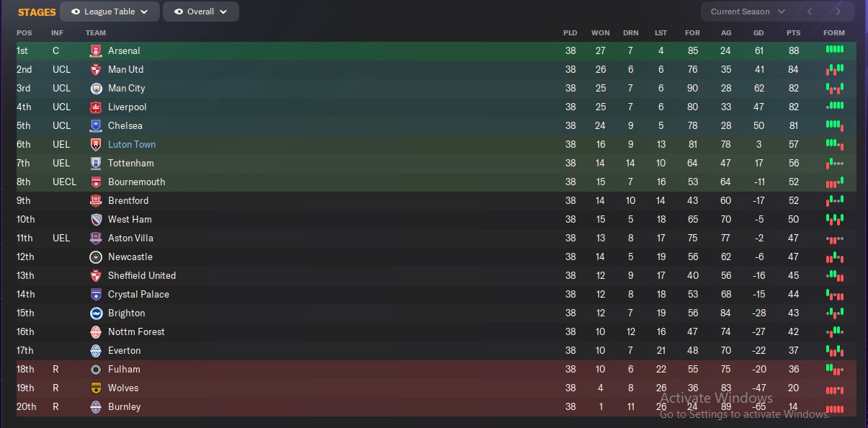Click the Arsenal club badge icon
This screenshot has width=868, height=428.
pos(96,51)
